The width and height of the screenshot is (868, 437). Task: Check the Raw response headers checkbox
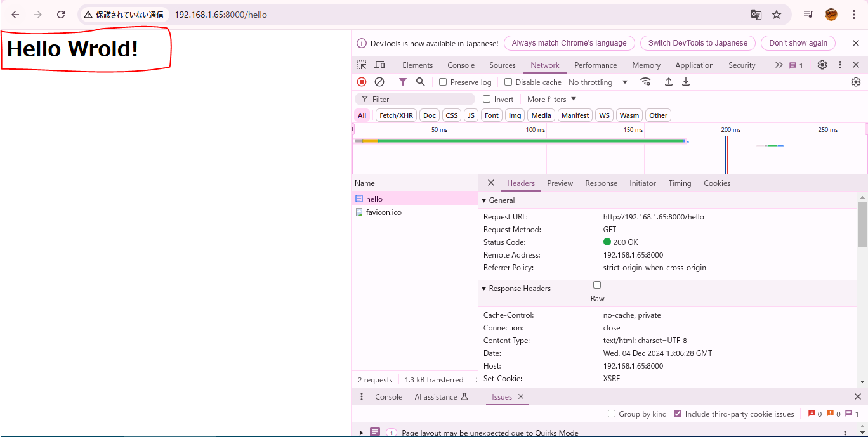[597, 285]
